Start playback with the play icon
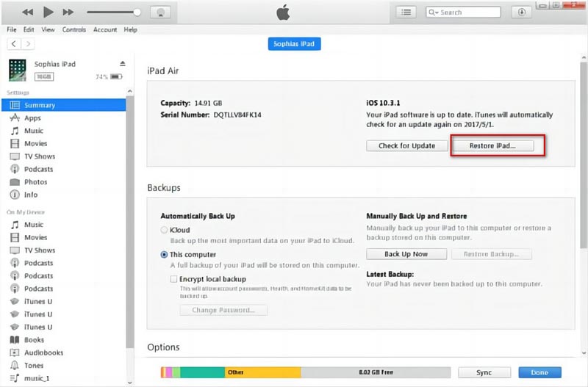This screenshot has height=387, width=588. click(48, 12)
